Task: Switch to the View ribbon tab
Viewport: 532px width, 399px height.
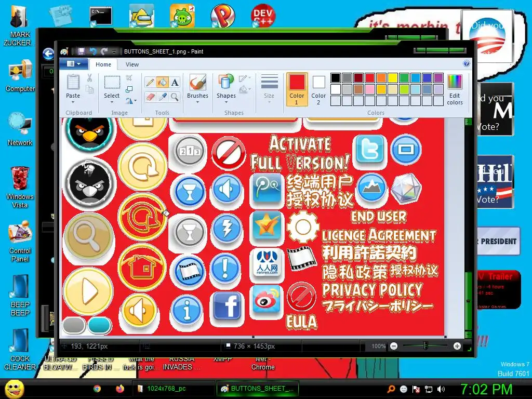Action: click(132, 64)
